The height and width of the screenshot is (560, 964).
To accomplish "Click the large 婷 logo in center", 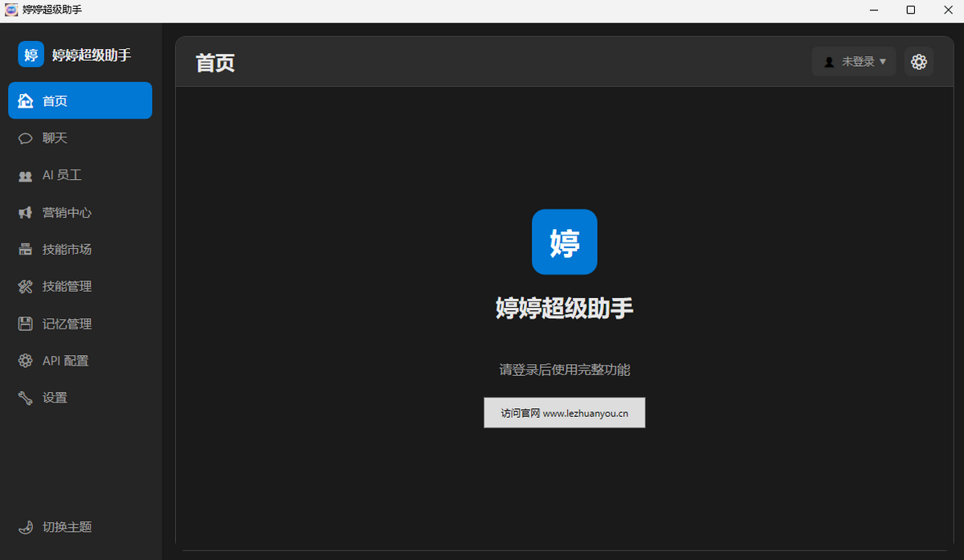I will pos(565,242).
